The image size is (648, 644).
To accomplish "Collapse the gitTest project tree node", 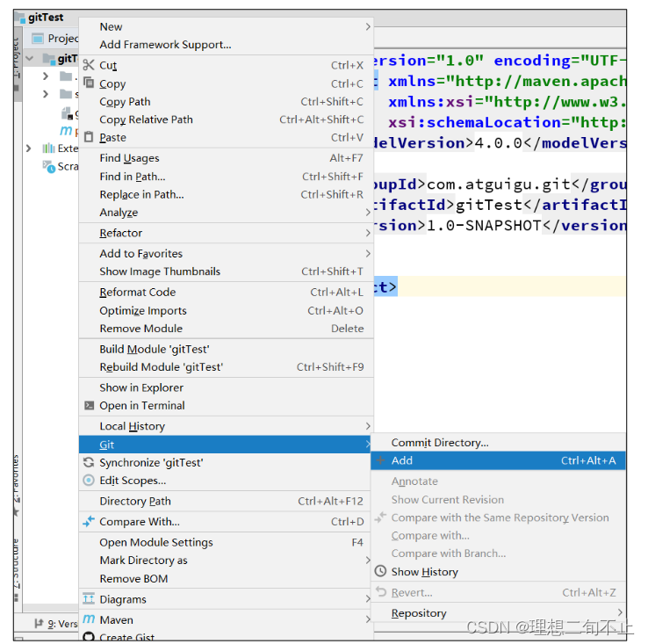I will [29, 58].
